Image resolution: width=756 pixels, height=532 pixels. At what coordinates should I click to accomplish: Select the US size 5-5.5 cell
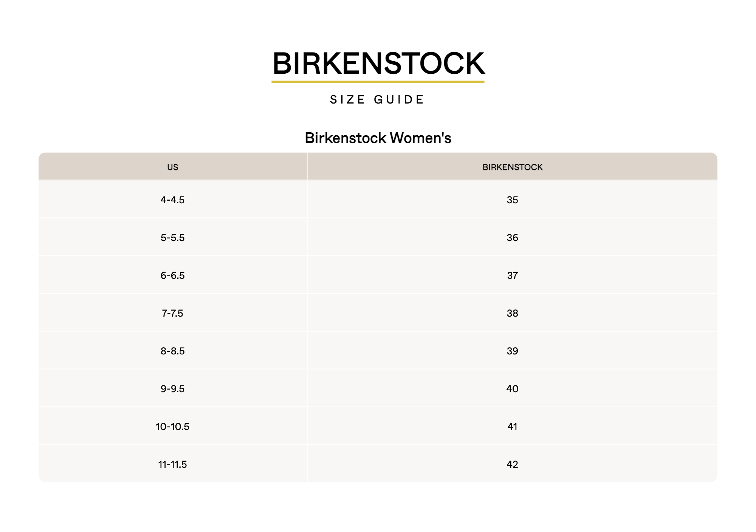173,237
